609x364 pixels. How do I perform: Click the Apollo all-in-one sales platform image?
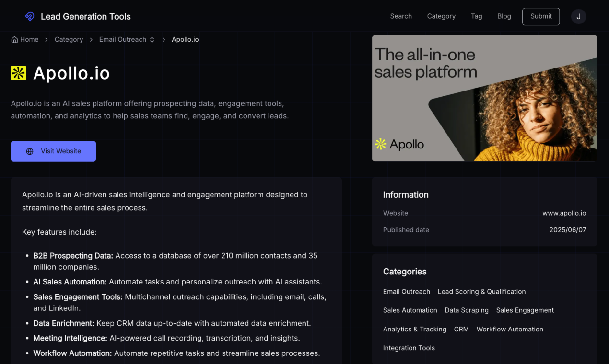(x=484, y=98)
